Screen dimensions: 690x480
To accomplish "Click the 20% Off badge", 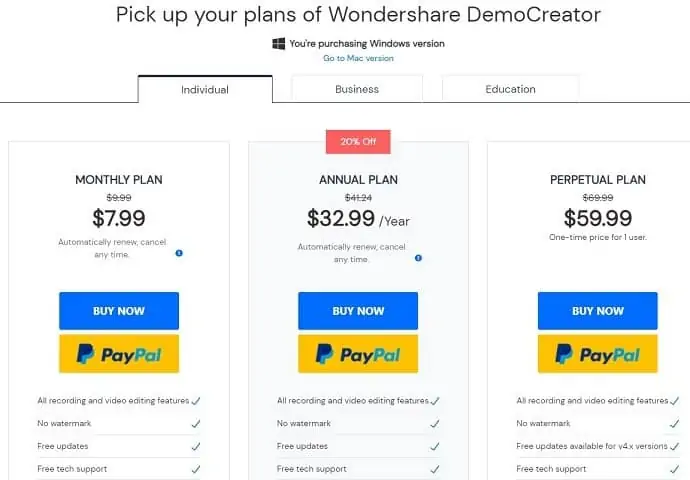I will point(358,142).
